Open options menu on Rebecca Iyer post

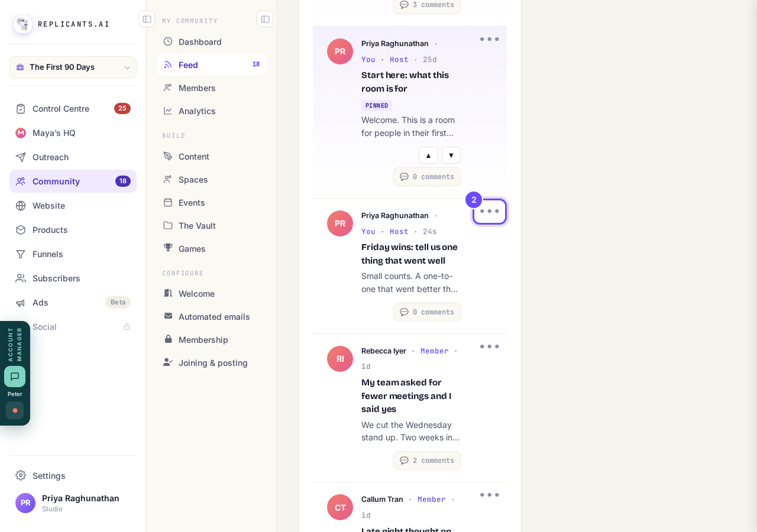point(490,346)
